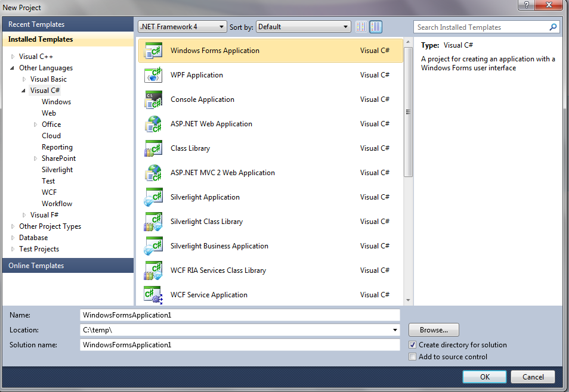Select the Class Library template icon
The image size is (569, 392).
coord(153,148)
